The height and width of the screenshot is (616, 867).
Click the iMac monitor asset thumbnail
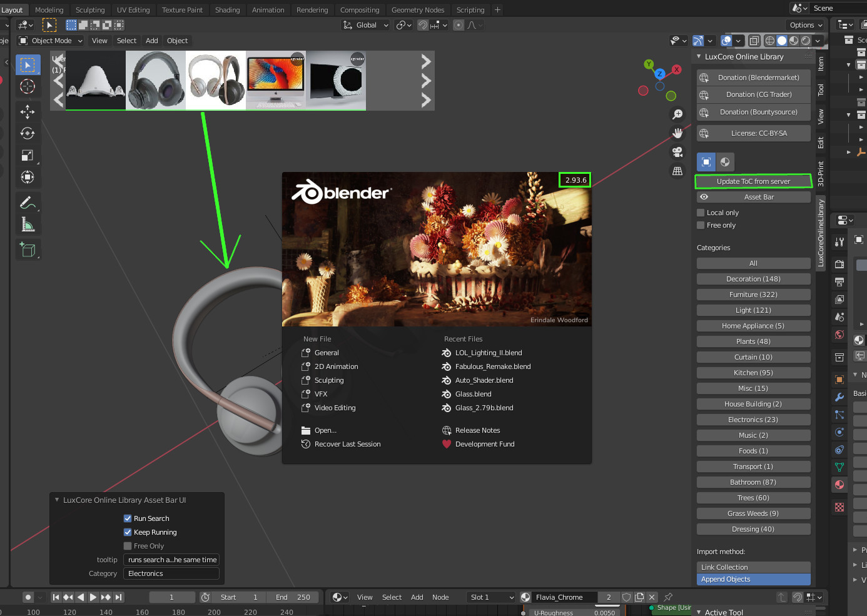[x=275, y=80]
